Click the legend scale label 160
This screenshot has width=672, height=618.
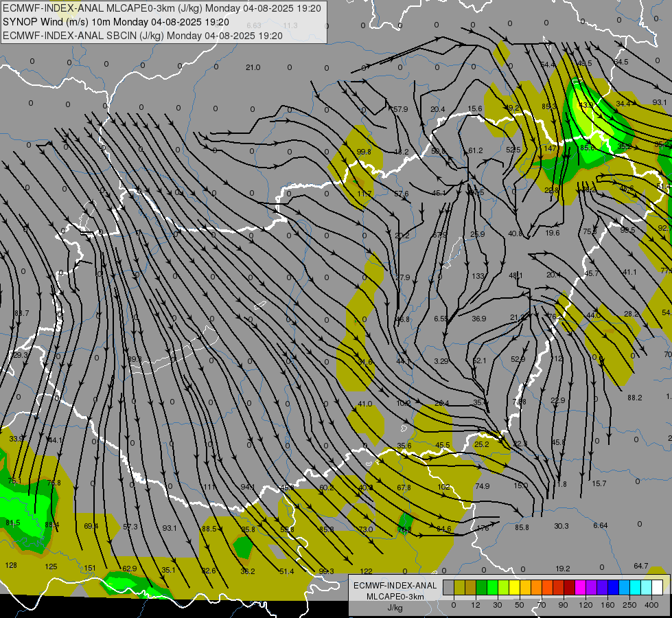tap(607, 605)
